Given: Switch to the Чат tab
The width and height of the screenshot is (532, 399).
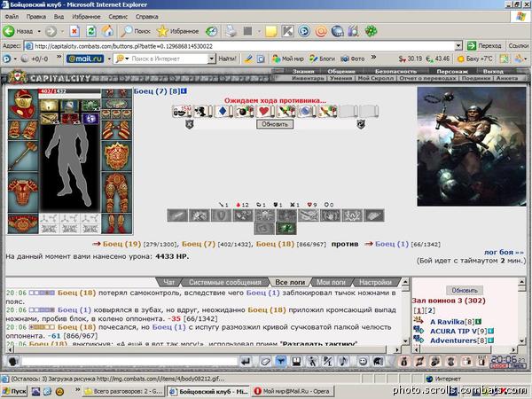Looking at the screenshot, I should (x=169, y=282).
